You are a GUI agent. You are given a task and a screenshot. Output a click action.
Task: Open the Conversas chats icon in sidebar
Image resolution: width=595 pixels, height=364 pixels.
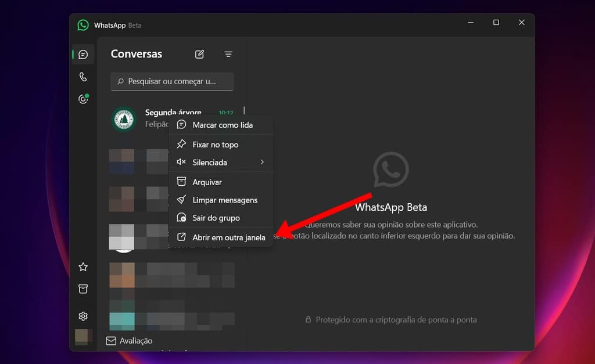(83, 53)
